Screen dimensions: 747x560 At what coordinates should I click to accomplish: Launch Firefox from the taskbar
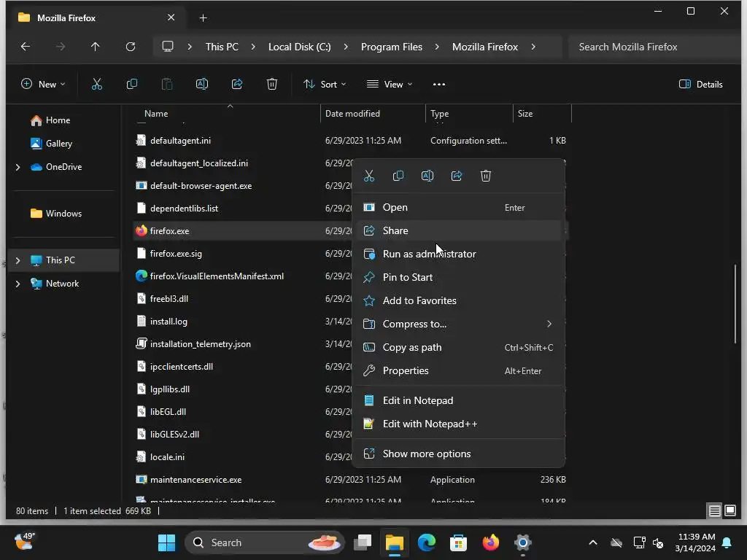(x=491, y=542)
